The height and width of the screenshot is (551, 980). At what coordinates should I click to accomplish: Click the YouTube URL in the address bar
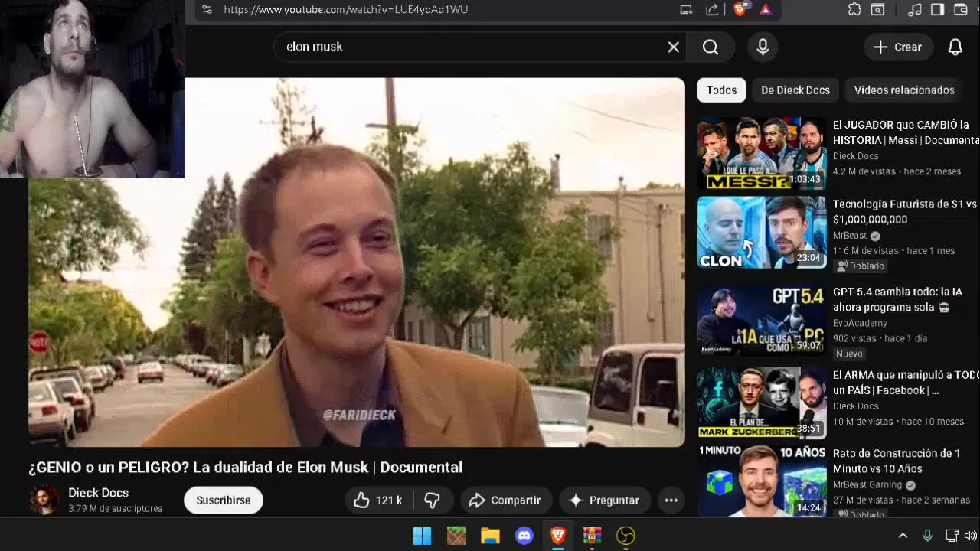point(345,9)
